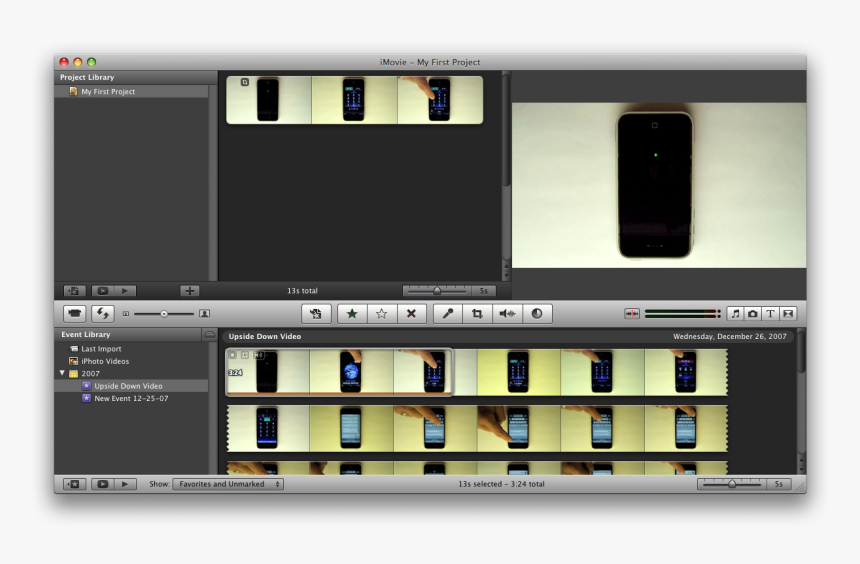Click small thumbnail size icon
This screenshot has width=860, height=564.
126,314
